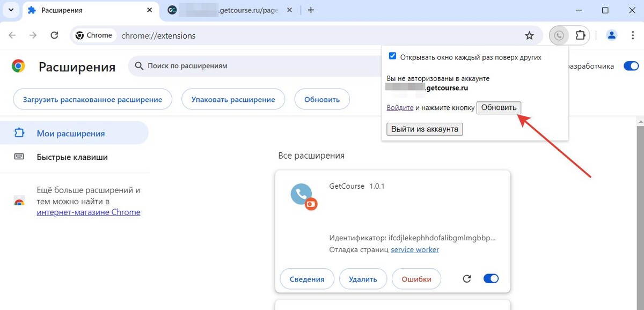
Task: Click the reload icon on GetCourse extension card
Action: tap(467, 278)
